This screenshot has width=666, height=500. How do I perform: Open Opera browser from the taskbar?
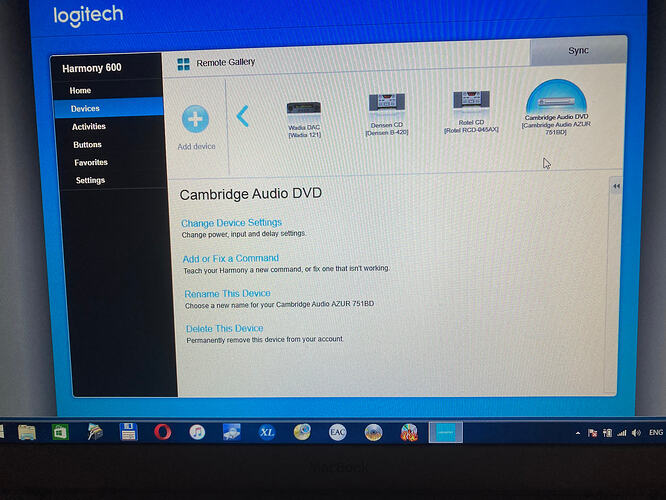[x=162, y=432]
